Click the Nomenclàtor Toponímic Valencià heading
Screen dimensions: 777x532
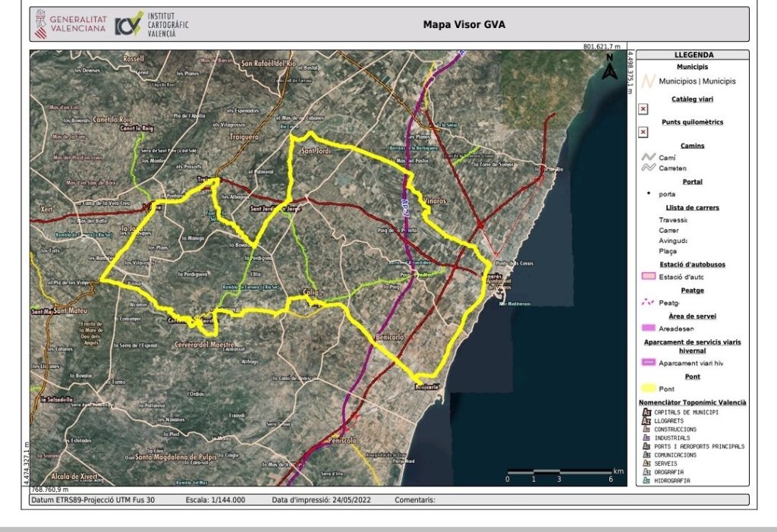click(691, 401)
